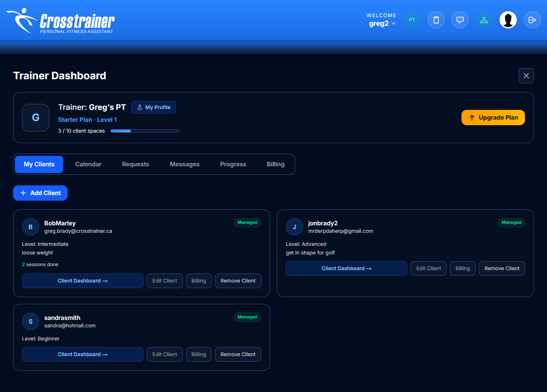Close the Trainer Dashboard with X

(526, 76)
